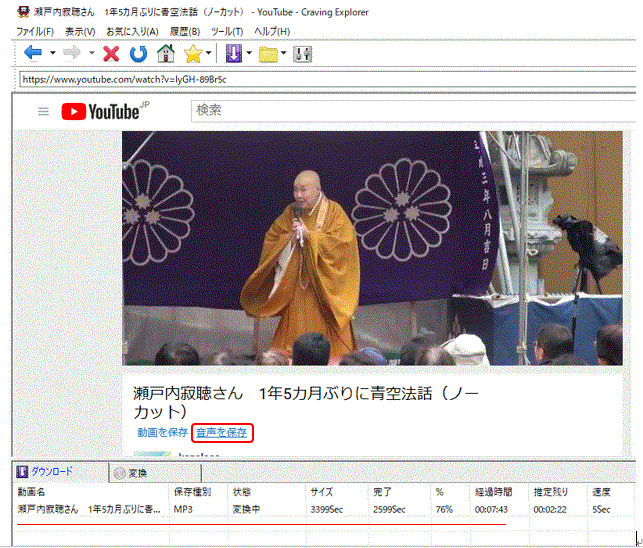Click the purple download arrow icon
643x548 pixels.
[234, 53]
